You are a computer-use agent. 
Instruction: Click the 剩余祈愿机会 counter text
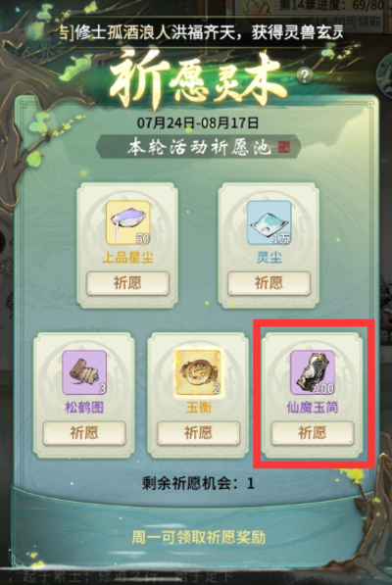pos(198,484)
